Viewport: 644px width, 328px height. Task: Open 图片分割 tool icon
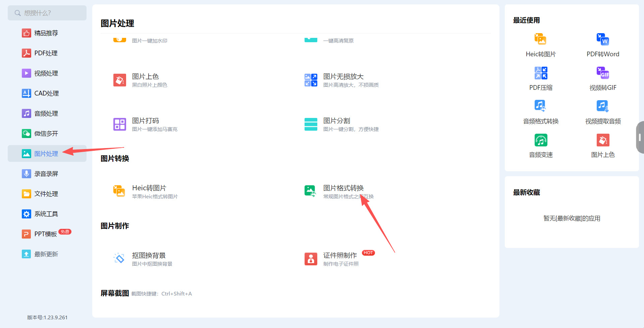pos(311,124)
